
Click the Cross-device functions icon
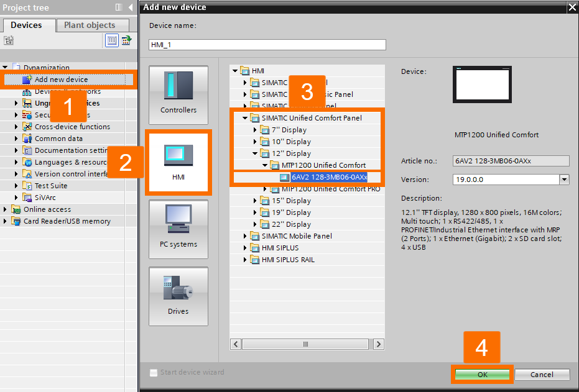pos(27,127)
